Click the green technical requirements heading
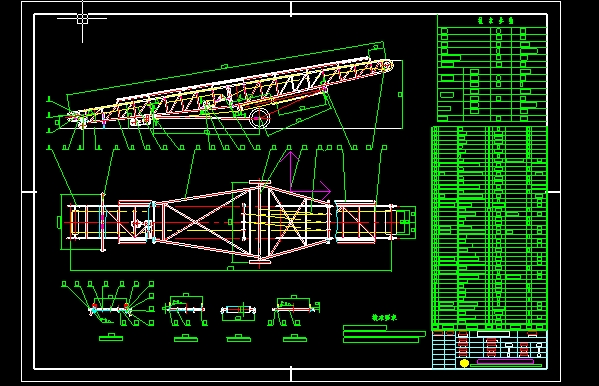 [x=384, y=317]
